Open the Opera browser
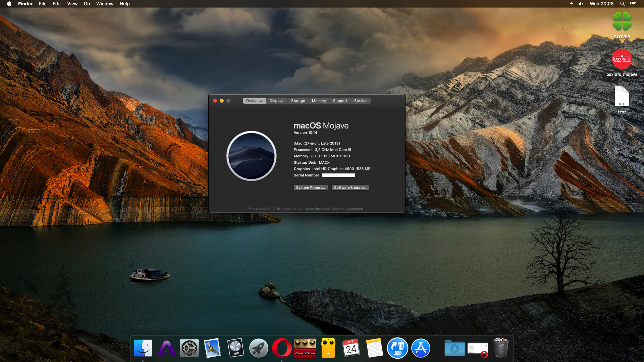This screenshot has height=362, width=644. (x=282, y=348)
